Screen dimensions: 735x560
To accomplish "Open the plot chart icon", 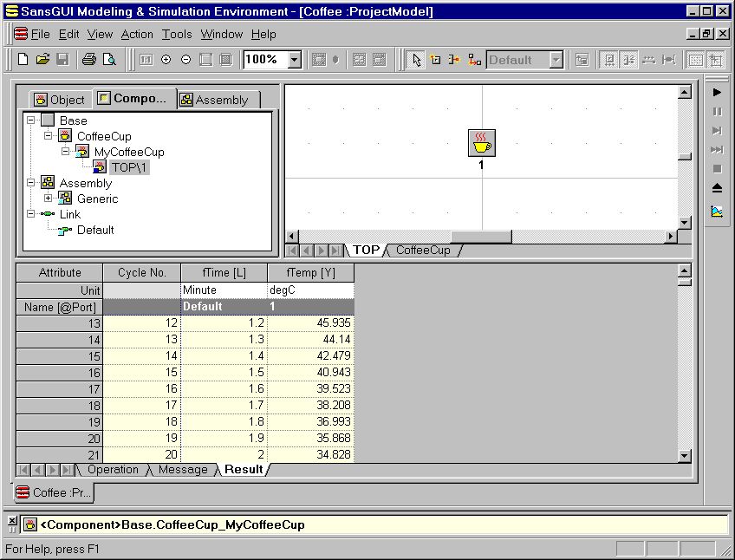I will coord(717,211).
